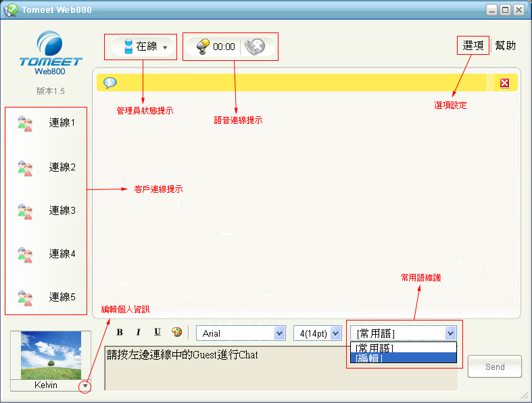Click the 連線3 user icon
The image size is (532, 403).
[x=25, y=210]
